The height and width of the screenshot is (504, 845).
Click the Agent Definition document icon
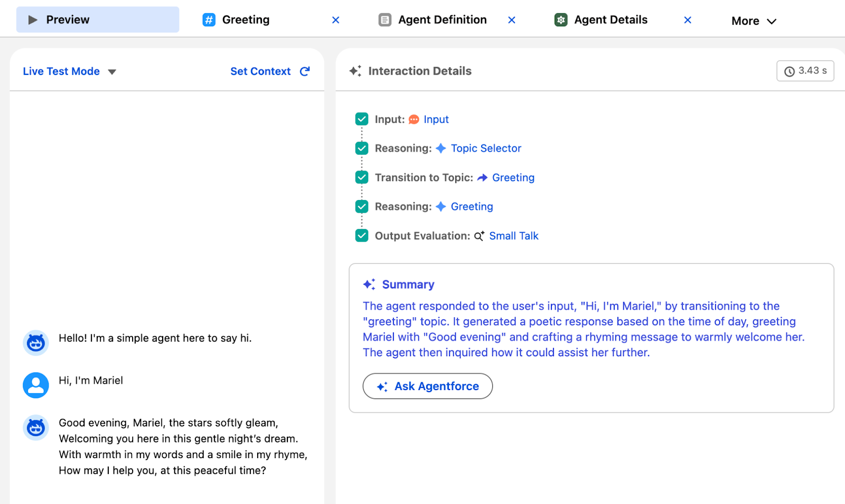pos(385,20)
